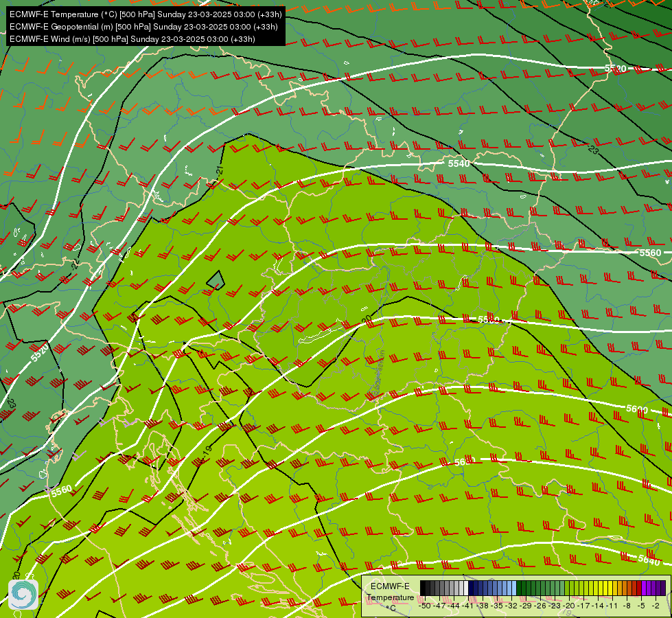Pick the white swatch in the legend color bar

coord(466,588)
